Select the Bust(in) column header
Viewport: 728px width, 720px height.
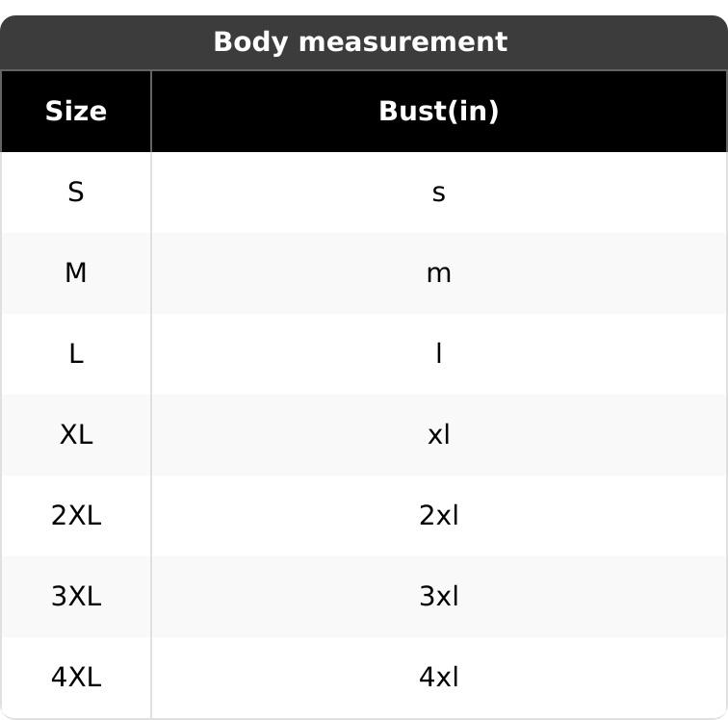click(x=438, y=112)
